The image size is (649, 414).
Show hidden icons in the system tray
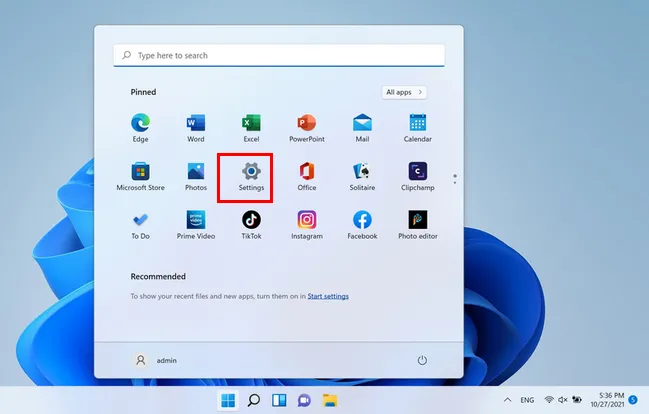pos(507,400)
